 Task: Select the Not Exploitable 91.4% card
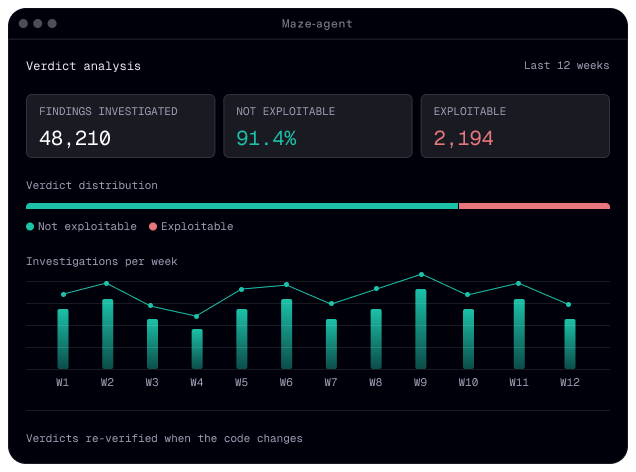(x=318, y=126)
